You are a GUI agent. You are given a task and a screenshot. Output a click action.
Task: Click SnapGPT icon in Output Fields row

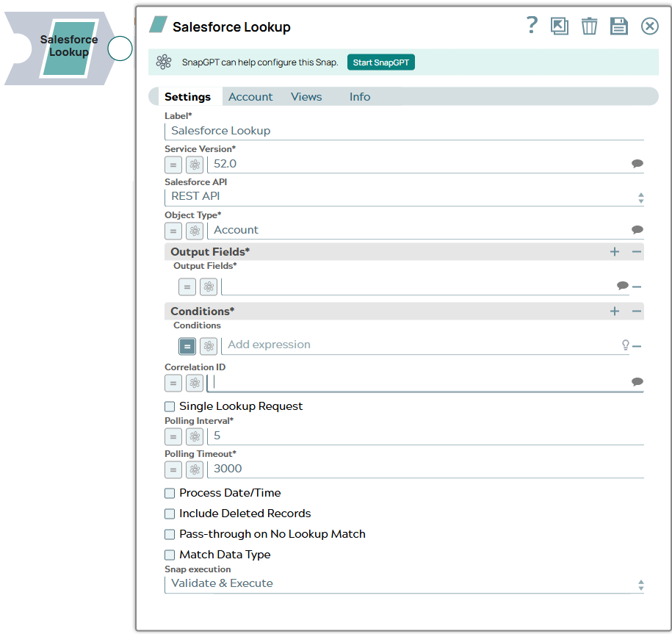point(209,287)
